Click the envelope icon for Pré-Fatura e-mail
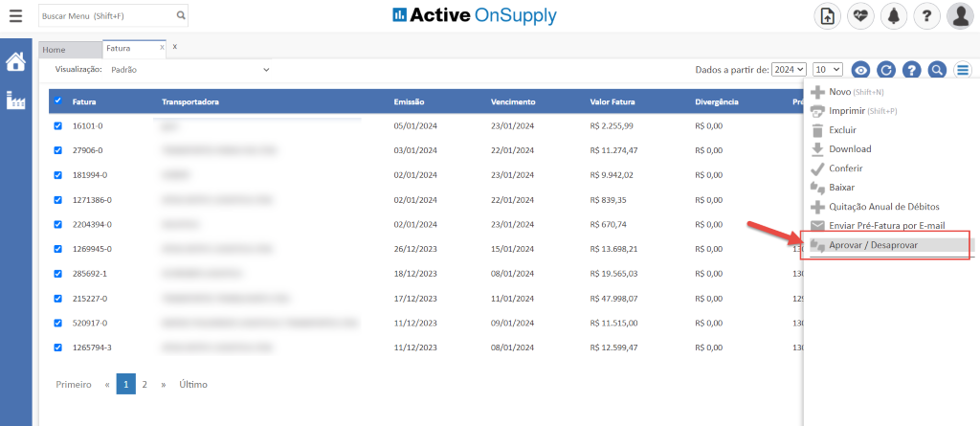Image resolution: width=980 pixels, height=426 pixels. [817, 225]
